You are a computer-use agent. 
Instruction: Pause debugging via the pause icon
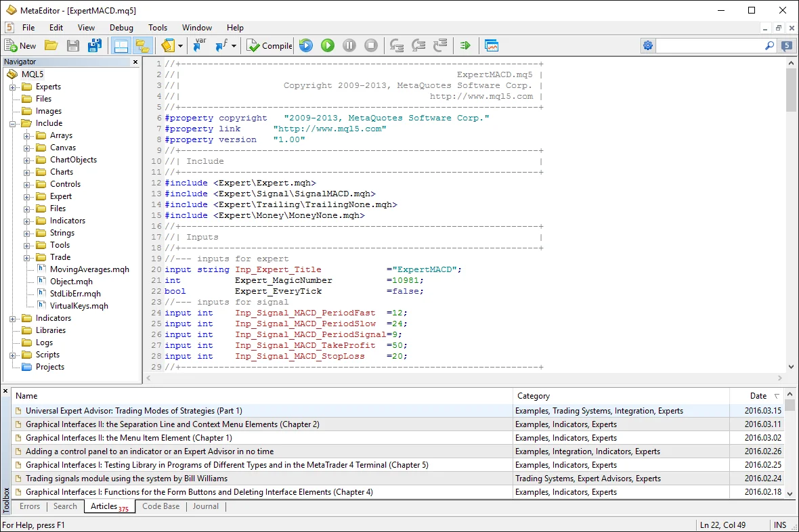[349, 45]
